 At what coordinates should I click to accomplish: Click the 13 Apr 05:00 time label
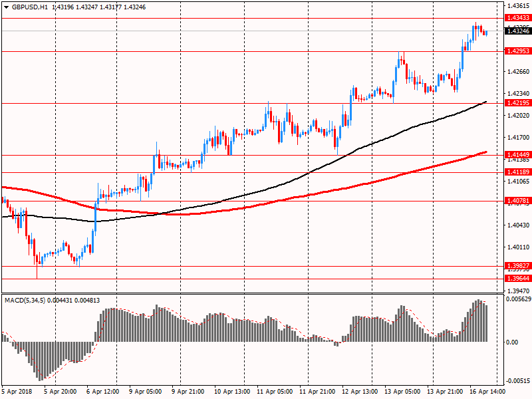point(402,392)
